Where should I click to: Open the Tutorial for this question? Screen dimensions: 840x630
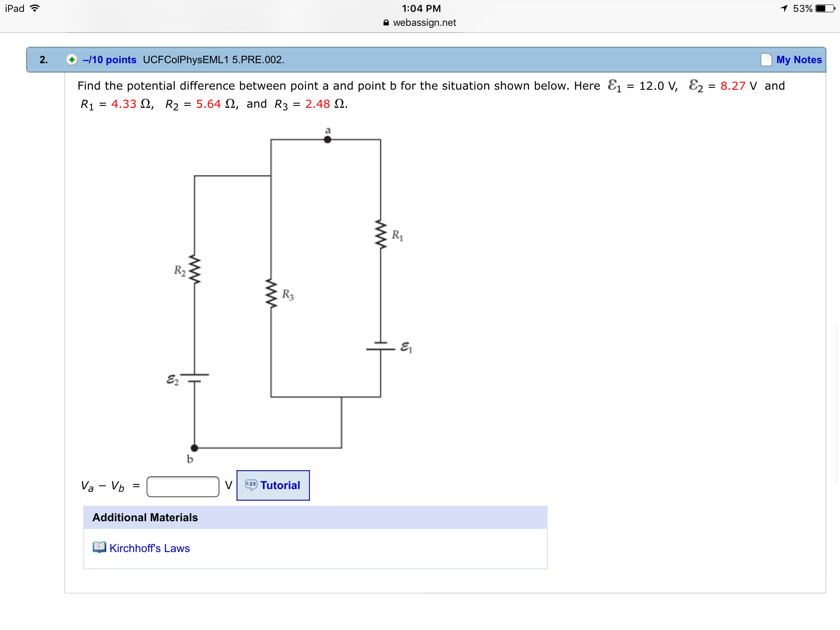(280, 485)
